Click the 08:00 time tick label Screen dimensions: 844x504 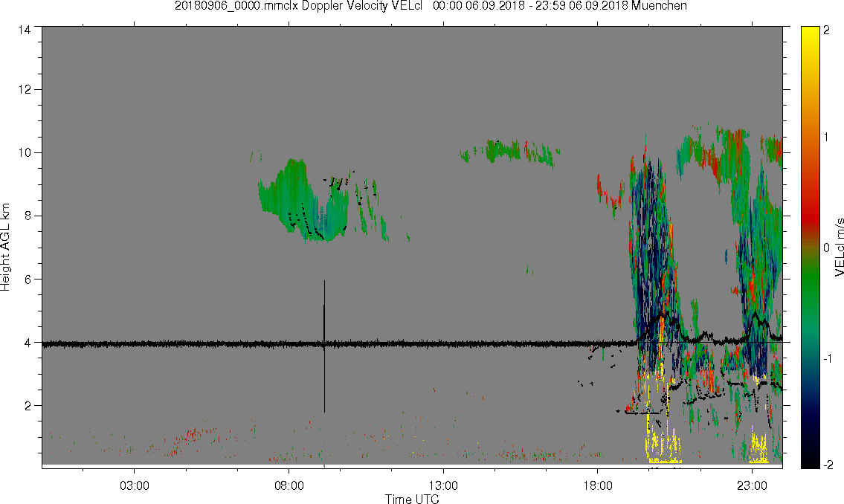[289, 485]
